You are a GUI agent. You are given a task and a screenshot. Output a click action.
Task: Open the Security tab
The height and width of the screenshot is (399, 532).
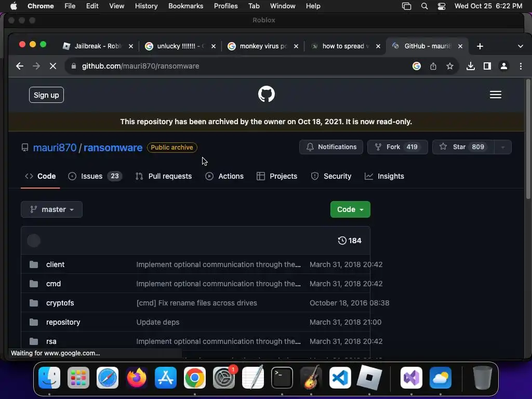(x=331, y=176)
